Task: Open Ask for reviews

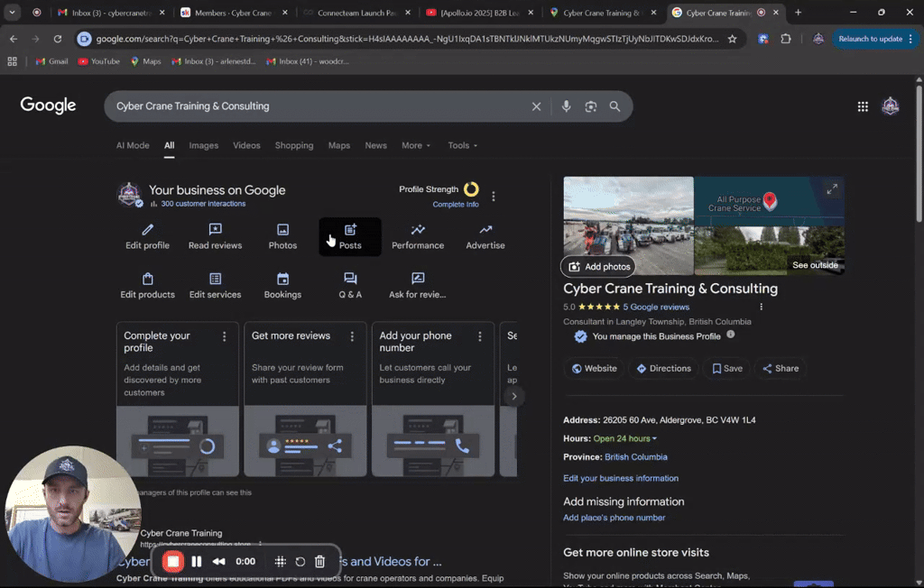Action: click(417, 286)
